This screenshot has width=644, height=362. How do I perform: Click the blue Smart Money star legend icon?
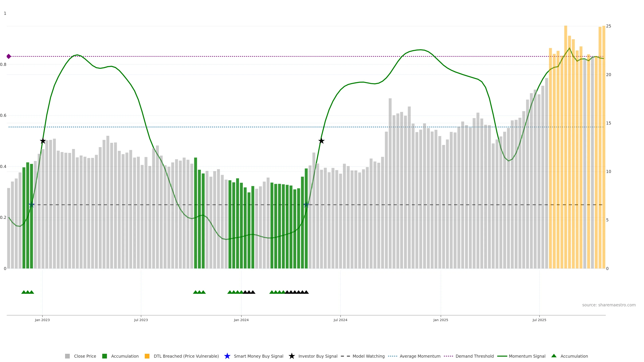(x=227, y=356)
